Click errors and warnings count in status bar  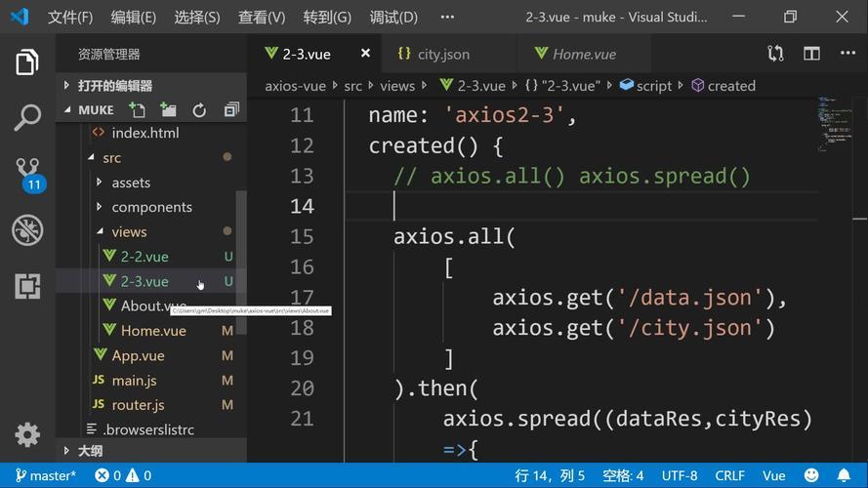point(123,475)
